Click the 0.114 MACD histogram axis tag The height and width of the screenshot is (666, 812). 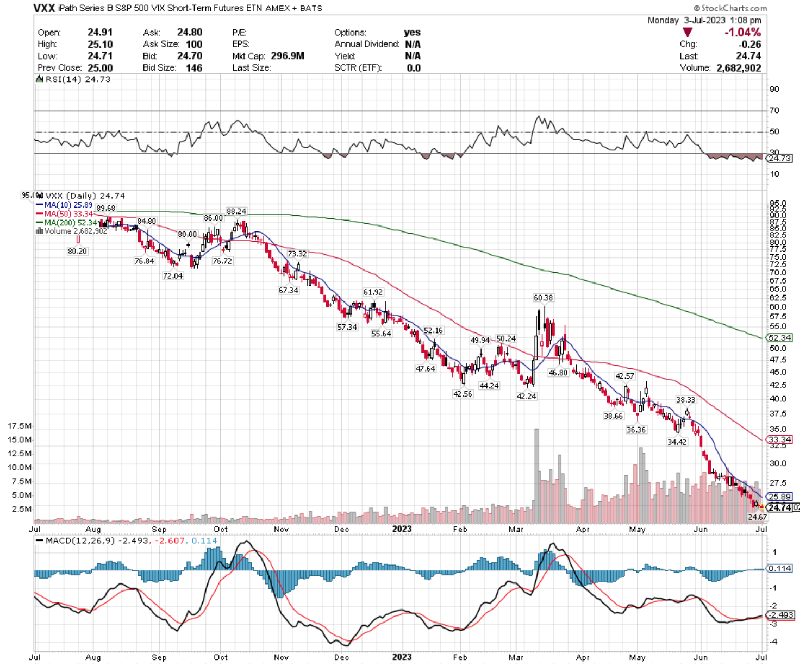tap(779, 568)
